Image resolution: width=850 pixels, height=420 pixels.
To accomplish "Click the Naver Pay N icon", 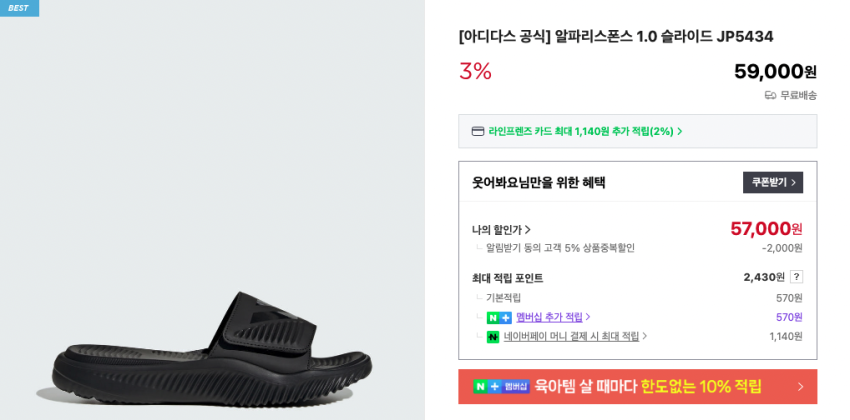I will click(493, 337).
